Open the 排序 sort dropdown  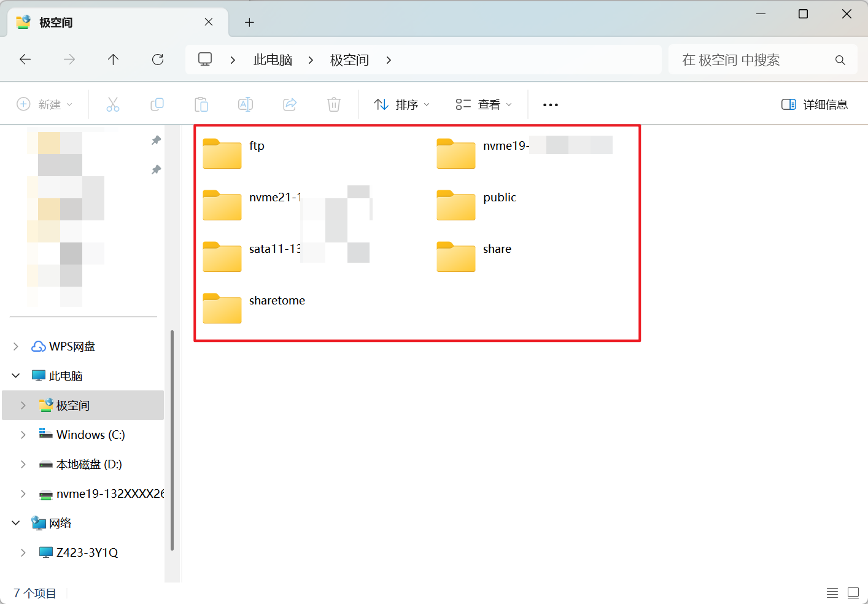[402, 104]
